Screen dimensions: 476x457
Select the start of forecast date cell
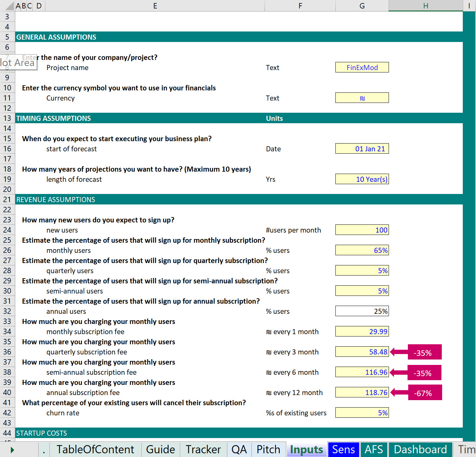point(362,149)
